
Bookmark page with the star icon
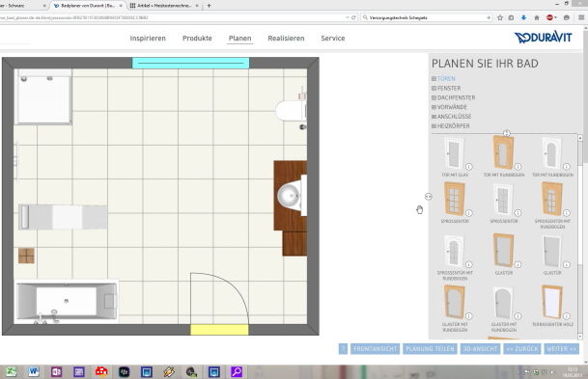(500, 17)
